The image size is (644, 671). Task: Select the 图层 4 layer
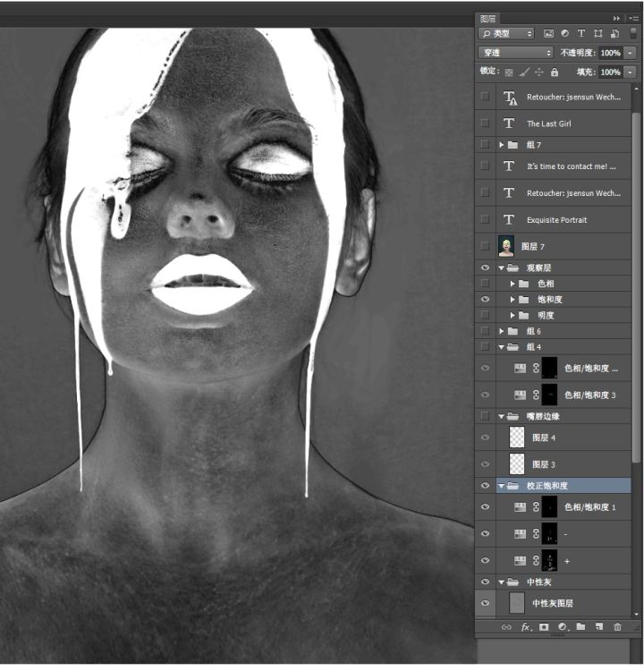(x=563, y=437)
